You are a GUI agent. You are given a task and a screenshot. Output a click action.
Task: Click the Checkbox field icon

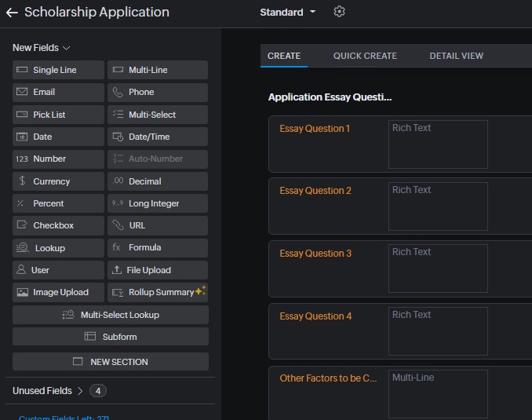(22, 225)
